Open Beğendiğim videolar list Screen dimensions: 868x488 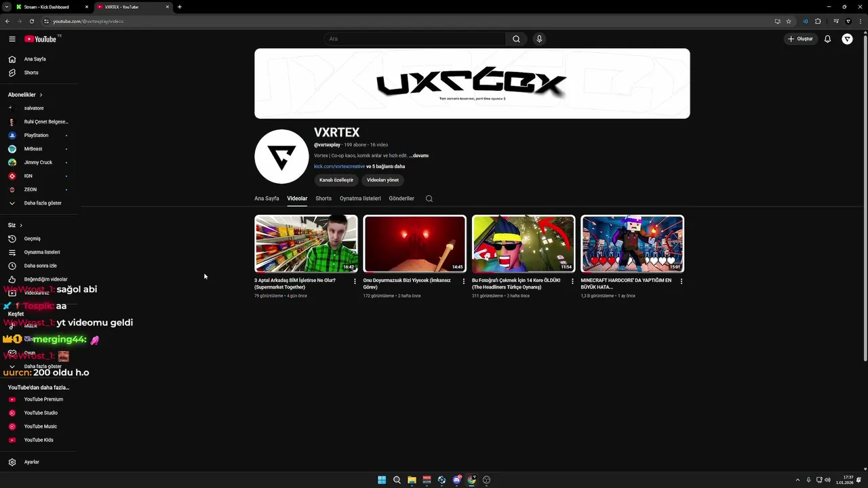tap(38, 279)
